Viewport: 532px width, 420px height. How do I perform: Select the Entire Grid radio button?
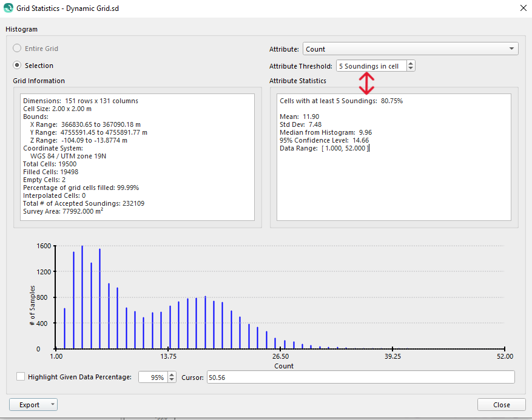pyautogui.click(x=17, y=49)
